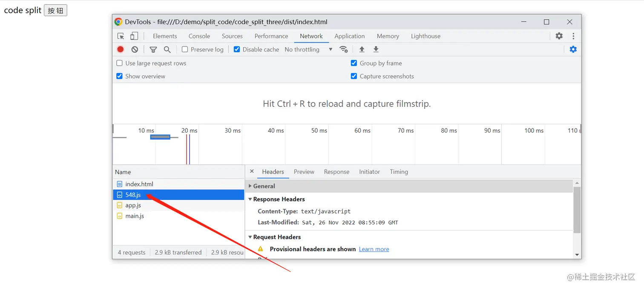The width and height of the screenshot is (644, 290).
Task: Click the main.js script file icon
Action: pyautogui.click(x=120, y=216)
